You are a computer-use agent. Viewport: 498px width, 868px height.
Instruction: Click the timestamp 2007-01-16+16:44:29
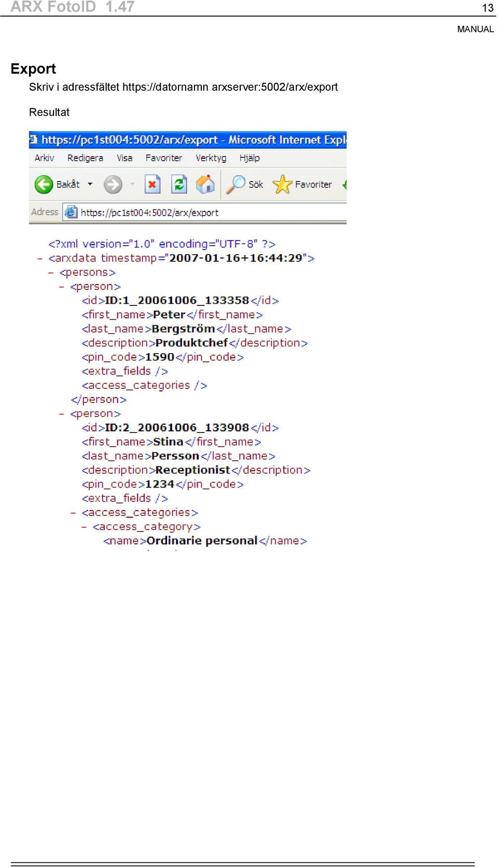236,258
